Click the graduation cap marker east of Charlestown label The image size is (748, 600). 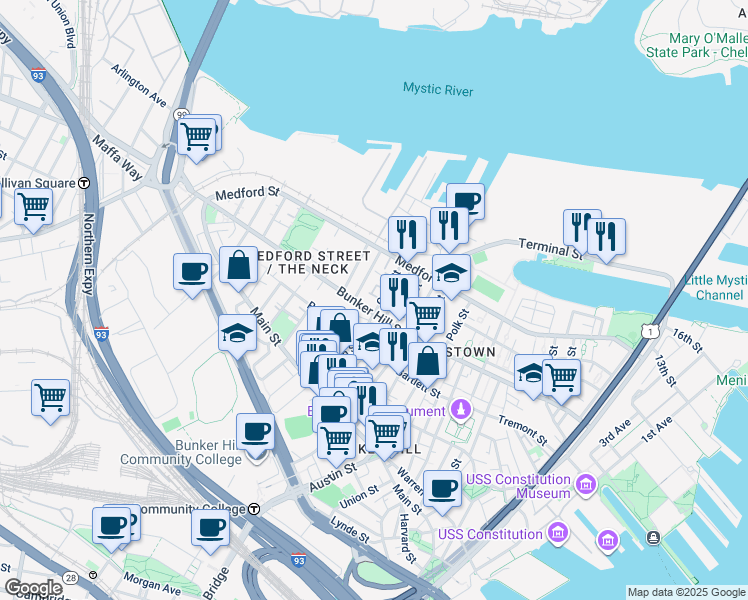(x=530, y=374)
